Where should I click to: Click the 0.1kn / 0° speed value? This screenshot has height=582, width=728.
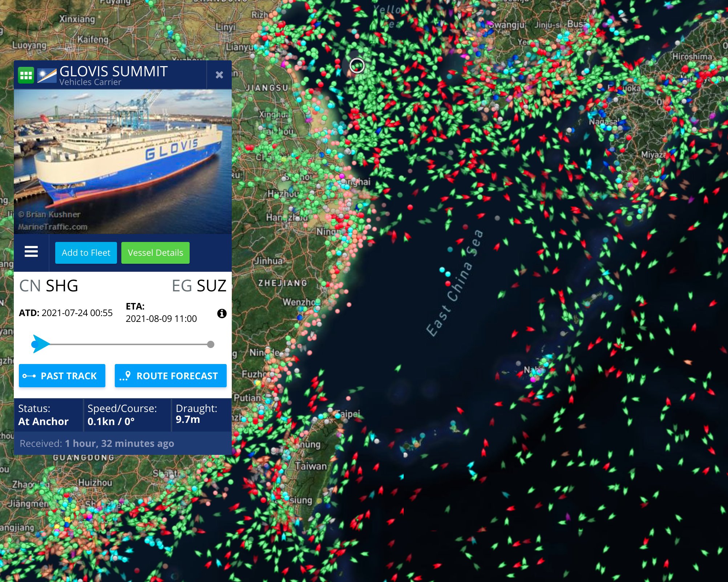point(111,421)
